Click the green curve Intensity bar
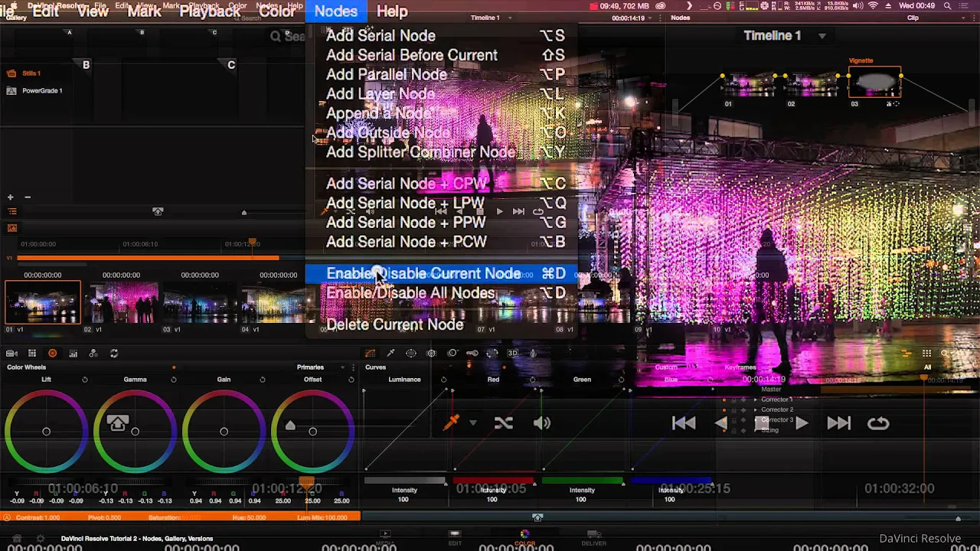This screenshot has width=980, height=551. (x=582, y=481)
